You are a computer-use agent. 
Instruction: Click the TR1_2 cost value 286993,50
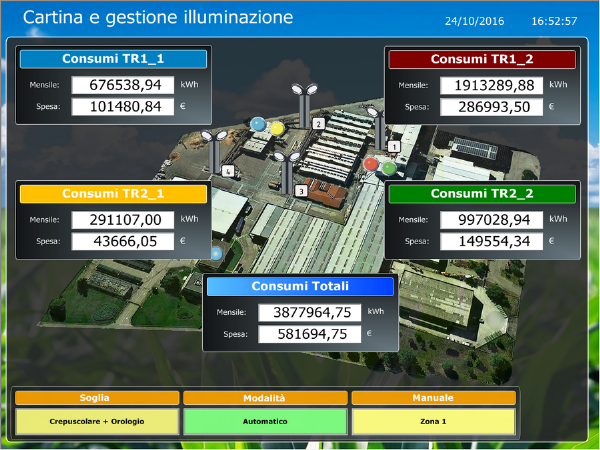tap(492, 107)
